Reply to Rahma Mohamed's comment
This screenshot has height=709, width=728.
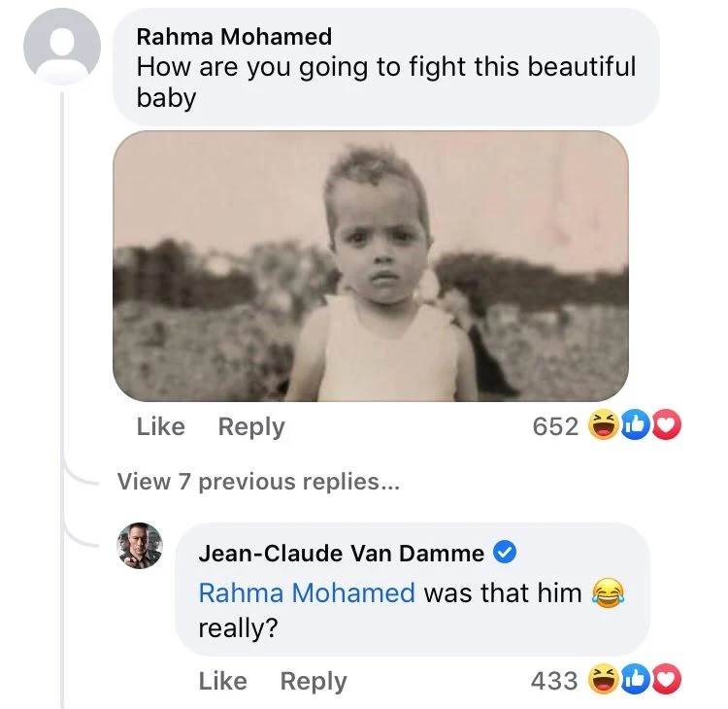coord(251,426)
